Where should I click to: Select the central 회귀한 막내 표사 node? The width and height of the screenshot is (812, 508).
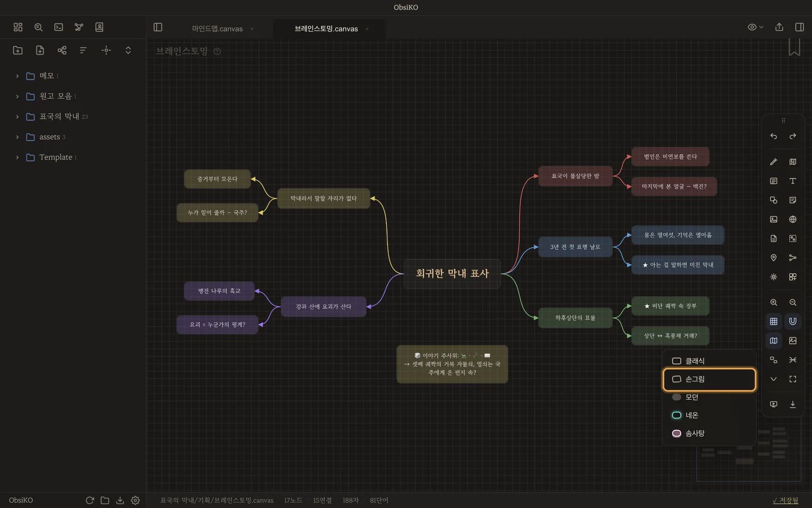point(452,274)
